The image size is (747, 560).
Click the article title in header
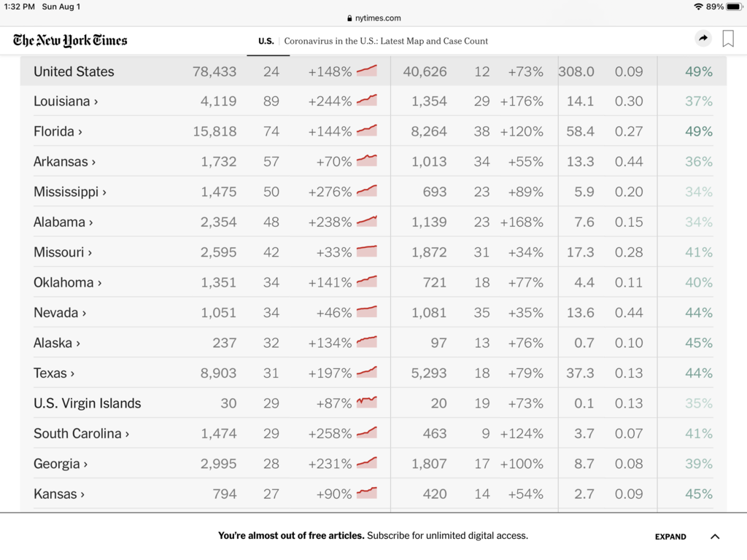pos(386,41)
